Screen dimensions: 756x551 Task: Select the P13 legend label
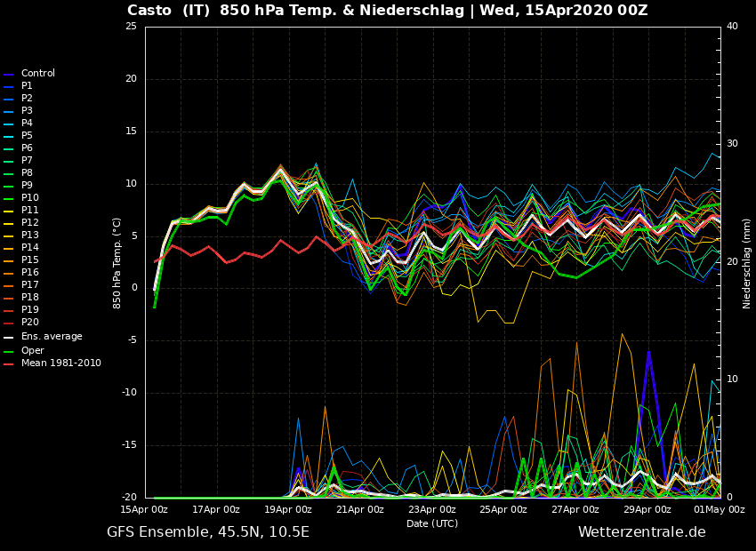(x=29, y=235)
